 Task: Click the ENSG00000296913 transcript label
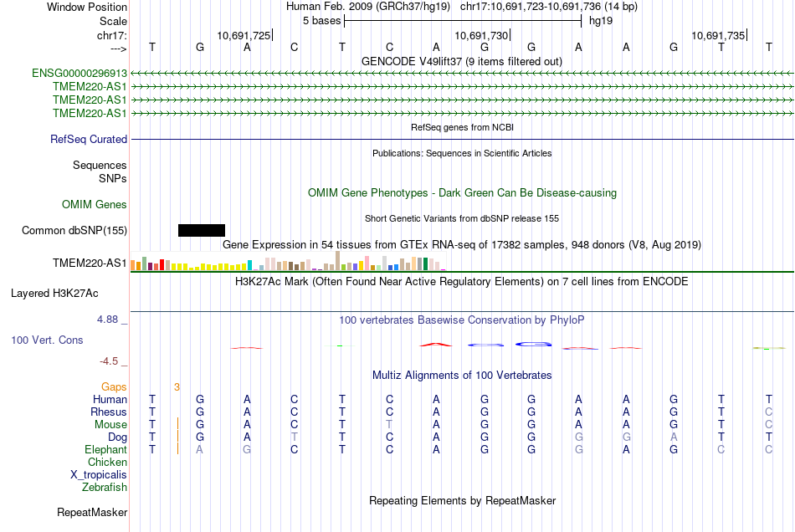click(79, 74)
